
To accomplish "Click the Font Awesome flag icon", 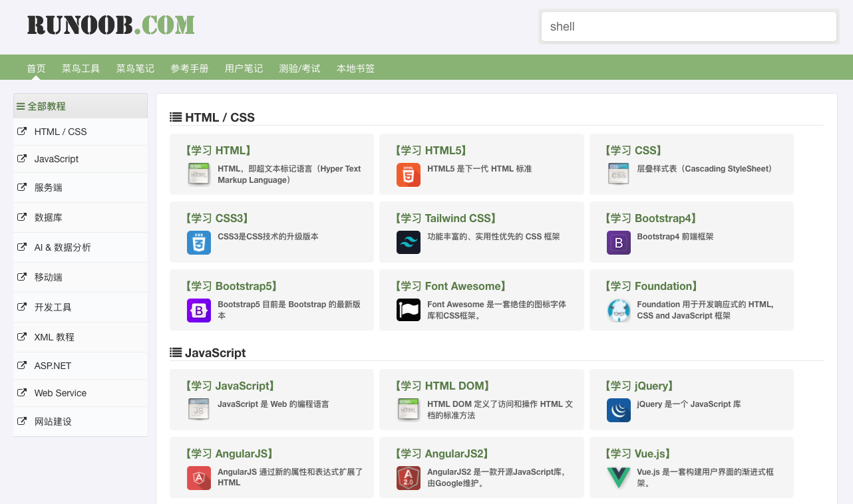I will tap(408, 311).
